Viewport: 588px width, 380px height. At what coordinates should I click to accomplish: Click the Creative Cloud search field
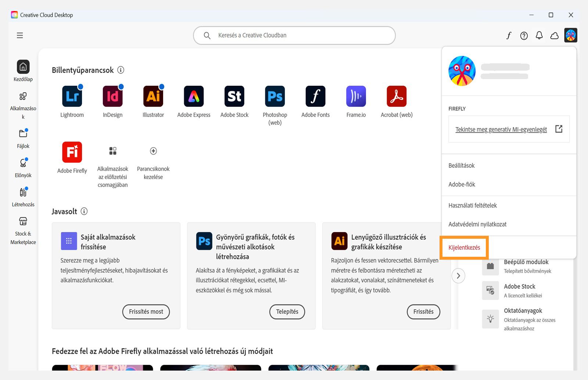tap(294, 35)
